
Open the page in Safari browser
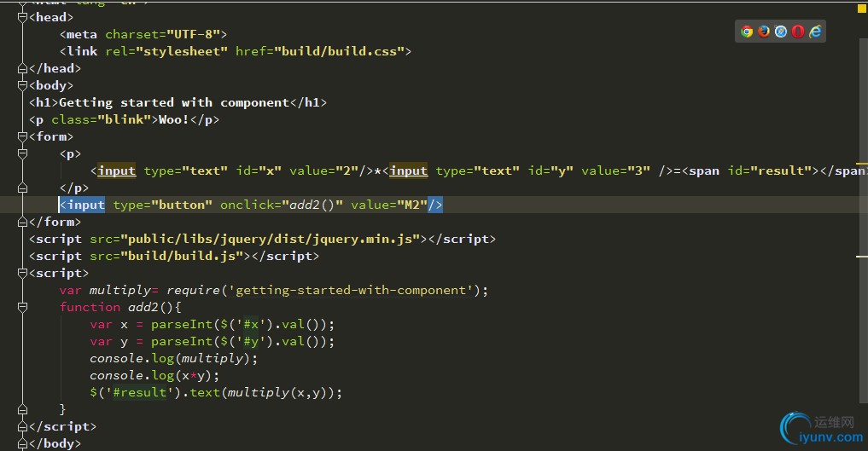click(781, 32)
